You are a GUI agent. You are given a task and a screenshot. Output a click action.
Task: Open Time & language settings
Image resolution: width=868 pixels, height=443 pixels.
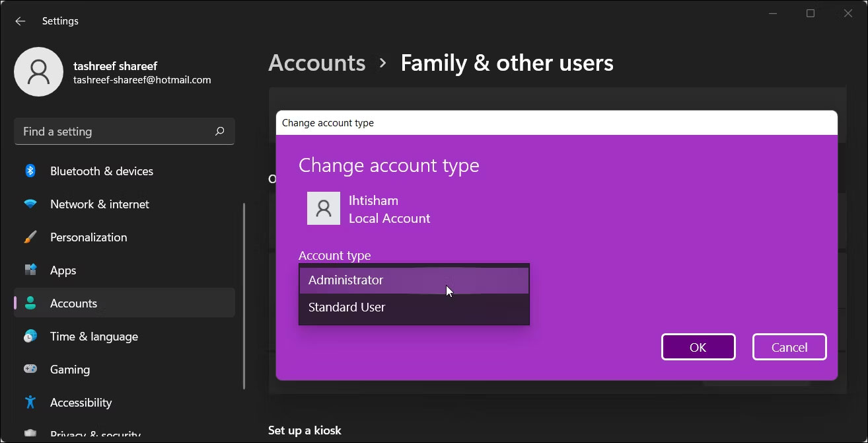[124, 337]
